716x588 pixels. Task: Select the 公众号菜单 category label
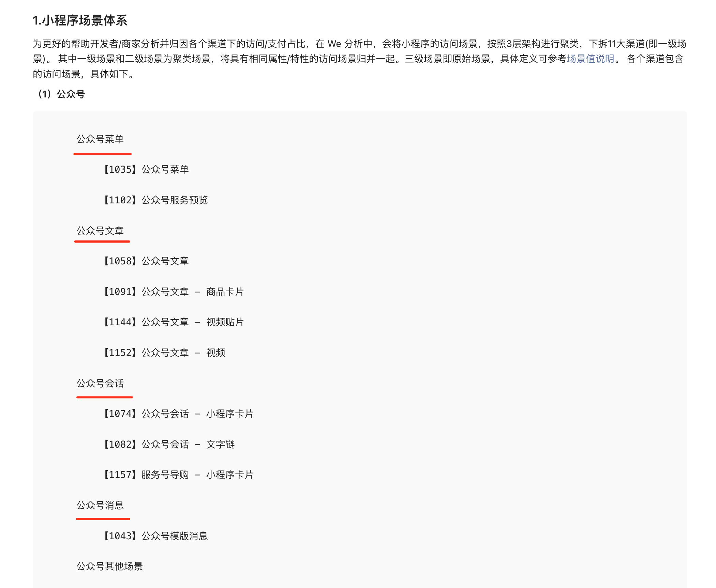coord(100,139)
